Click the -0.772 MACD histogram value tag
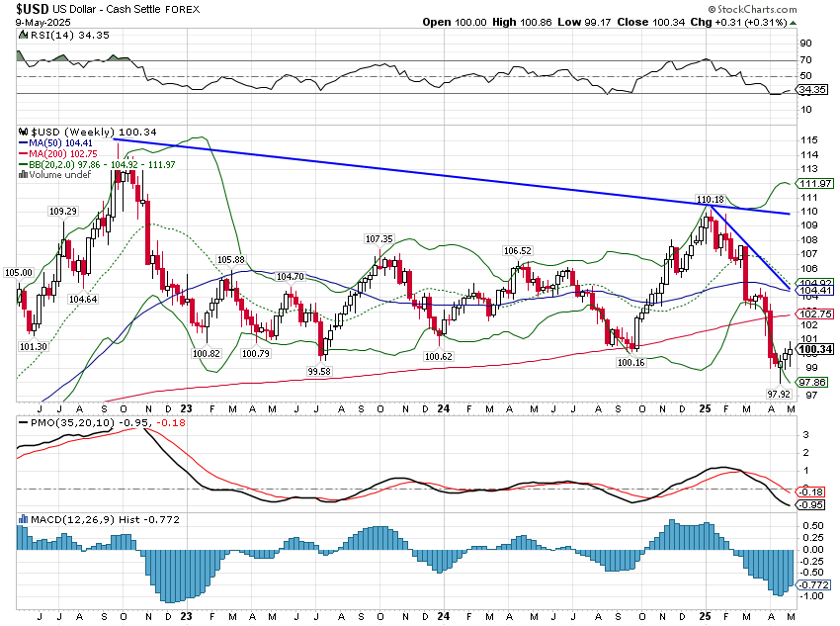Image resolution: width=840 pixels, height=626 pixels. click(811, 585)
